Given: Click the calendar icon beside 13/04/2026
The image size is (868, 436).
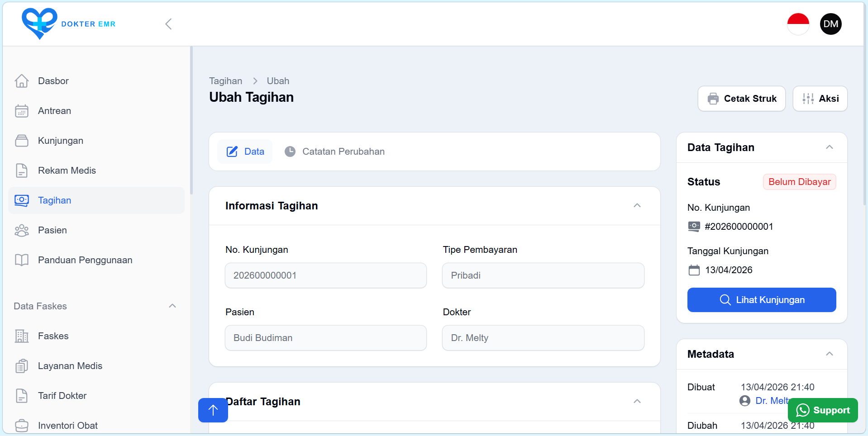Looking at the screenshot, I should [x=694, y=270].
